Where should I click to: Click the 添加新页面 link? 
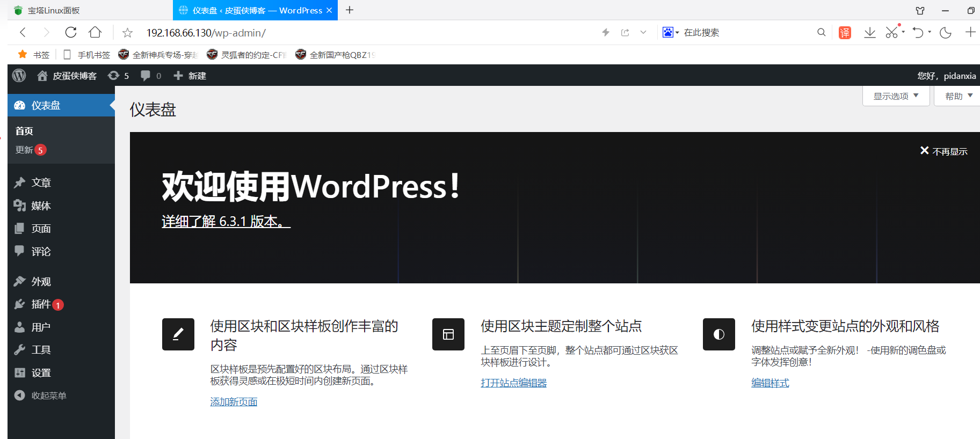pos(234,402)
